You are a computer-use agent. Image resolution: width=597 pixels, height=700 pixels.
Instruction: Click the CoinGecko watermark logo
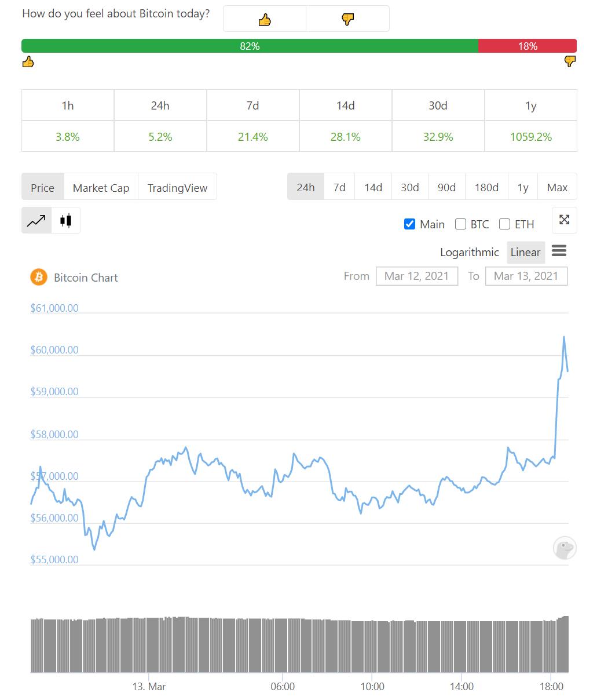tap(564, 548)
